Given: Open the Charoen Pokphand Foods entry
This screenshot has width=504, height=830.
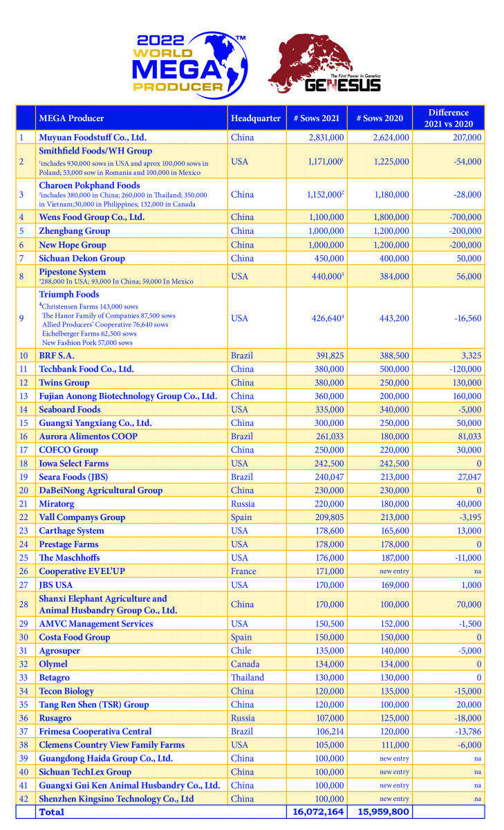Looking at the screenshot, I should tap(89, 185).
